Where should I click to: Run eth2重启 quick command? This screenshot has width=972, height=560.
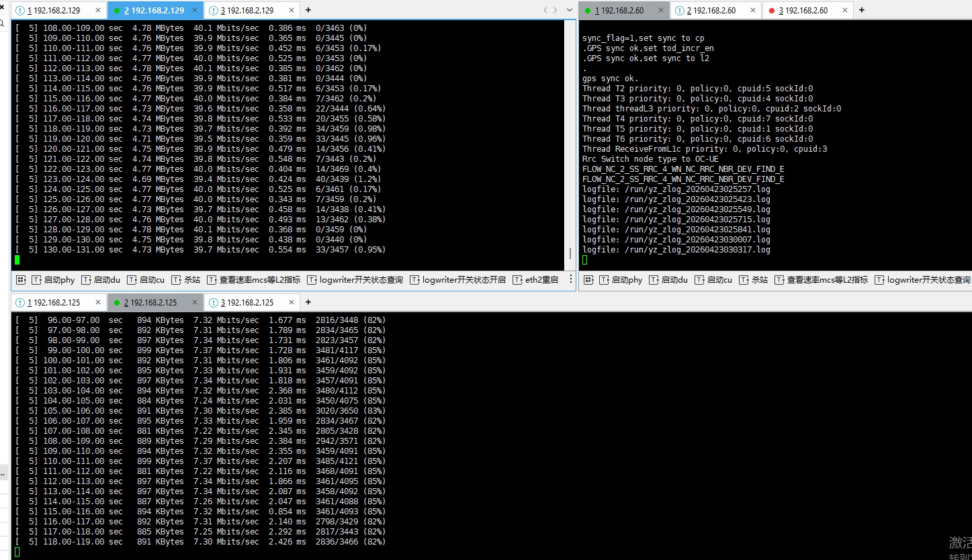coord(535,280)
